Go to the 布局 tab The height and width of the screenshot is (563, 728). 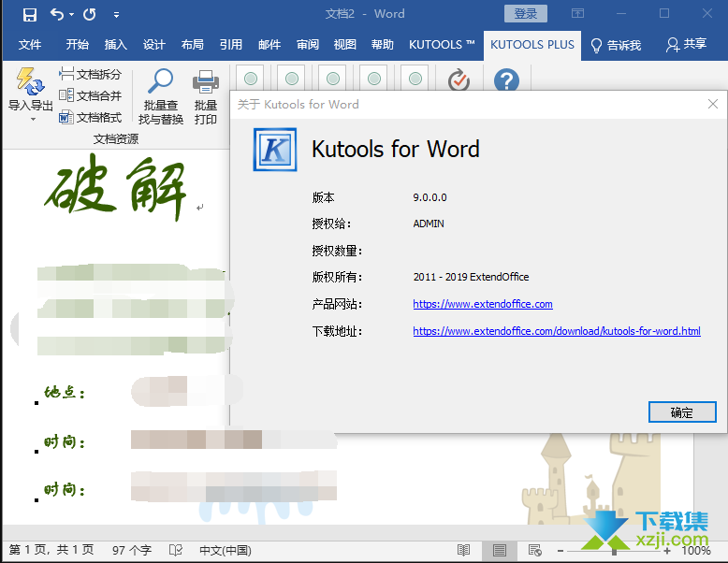point(193,45)
